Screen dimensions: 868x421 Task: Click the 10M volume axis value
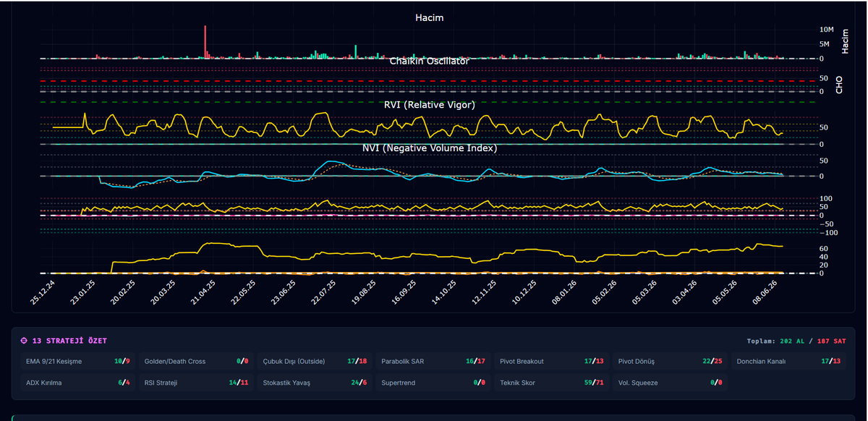coord(827,30)
